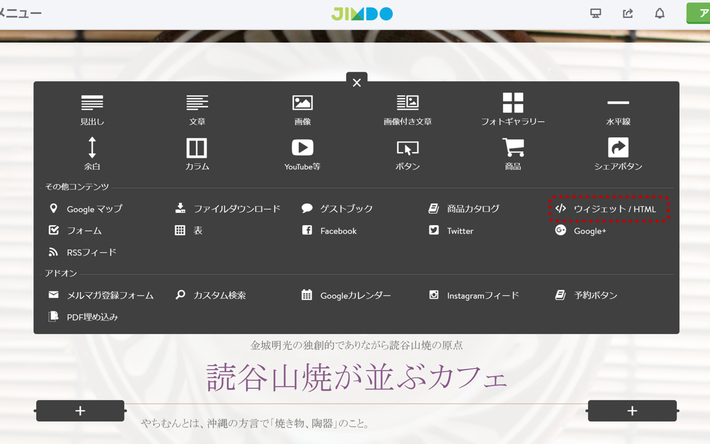Add 予約ボタン reservation button addon

point(586,295)
